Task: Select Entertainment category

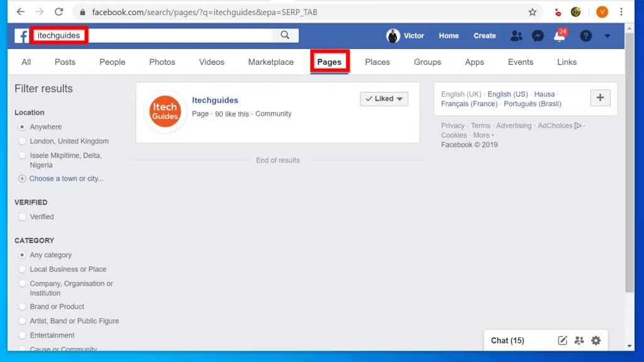Action: point(22,336)
